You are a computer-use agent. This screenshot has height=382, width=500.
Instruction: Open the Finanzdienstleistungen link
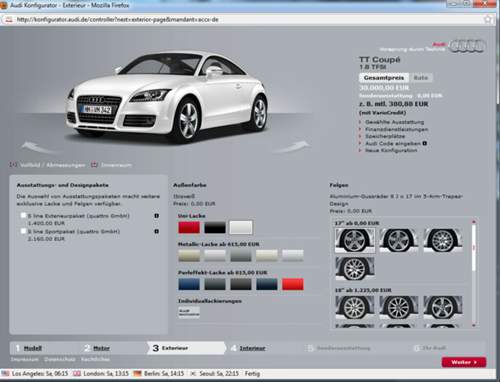(397, 129)
